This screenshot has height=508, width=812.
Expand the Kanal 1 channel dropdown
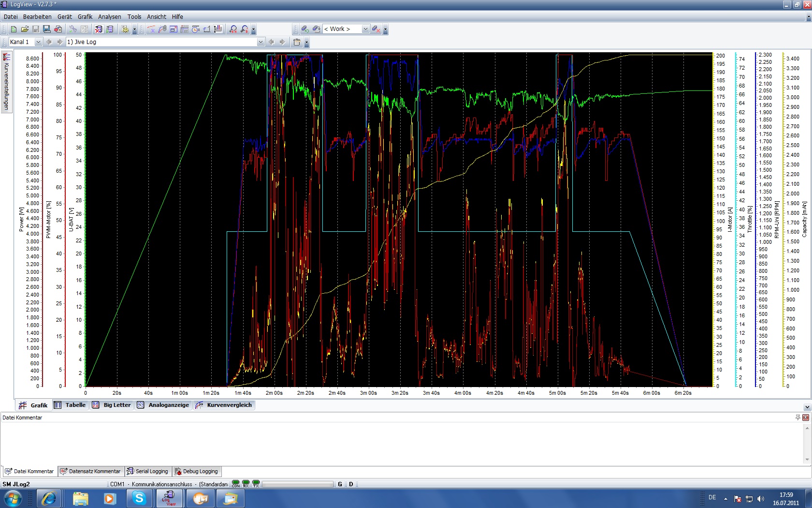click(x=38, y=42)
